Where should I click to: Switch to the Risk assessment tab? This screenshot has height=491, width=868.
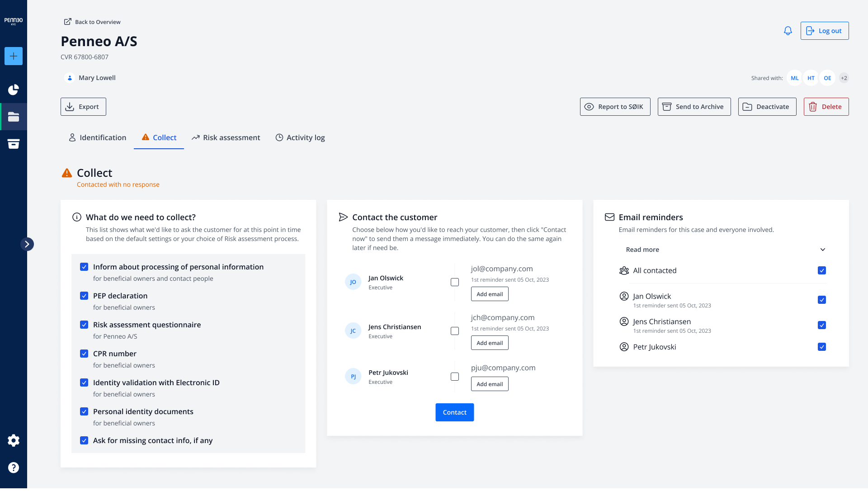pos(226,137)
